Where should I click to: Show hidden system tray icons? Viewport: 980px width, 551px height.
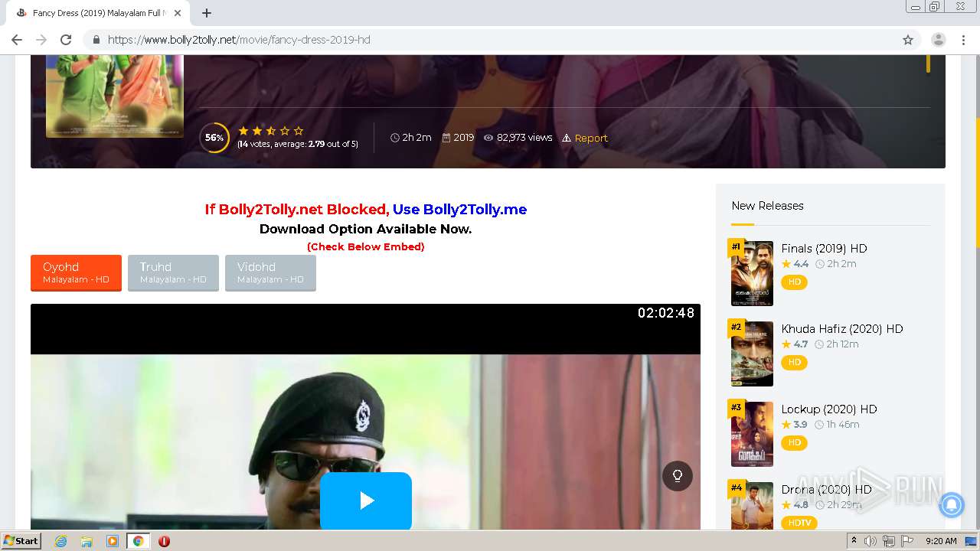click(x=854, y=541)
